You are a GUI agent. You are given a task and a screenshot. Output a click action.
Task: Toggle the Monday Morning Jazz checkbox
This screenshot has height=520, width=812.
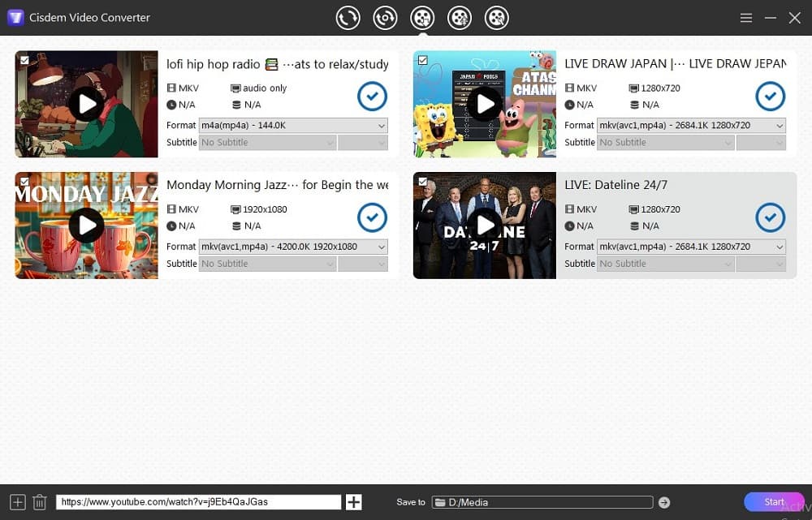point(24,181)
